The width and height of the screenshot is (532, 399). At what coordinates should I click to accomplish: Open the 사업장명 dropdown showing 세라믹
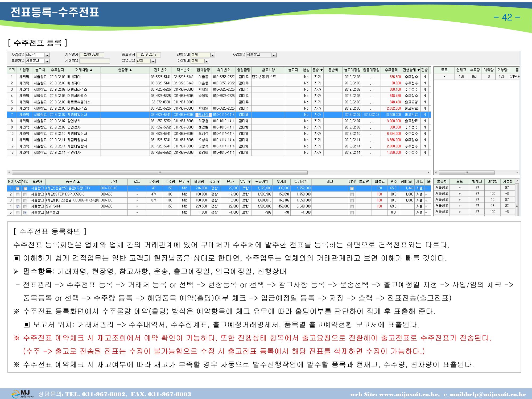tap(47, 55)
